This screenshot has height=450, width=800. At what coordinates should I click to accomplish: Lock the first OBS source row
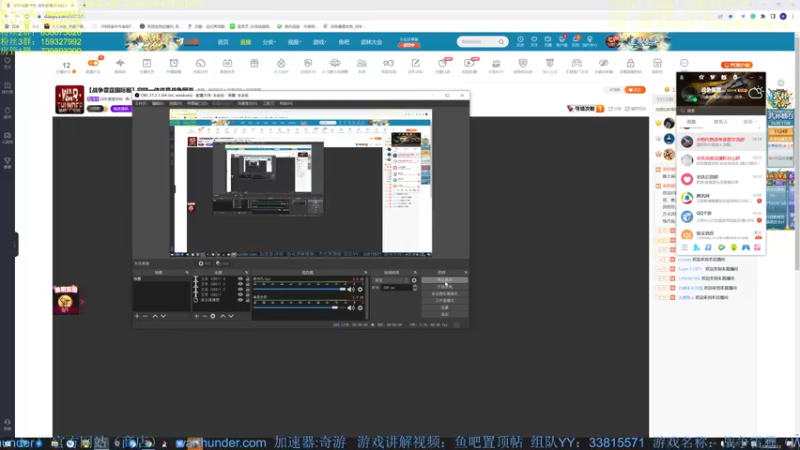coord(247,279)
